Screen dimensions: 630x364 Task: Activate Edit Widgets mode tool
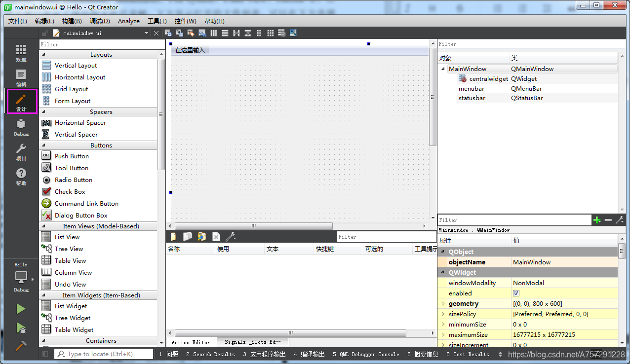168,33
